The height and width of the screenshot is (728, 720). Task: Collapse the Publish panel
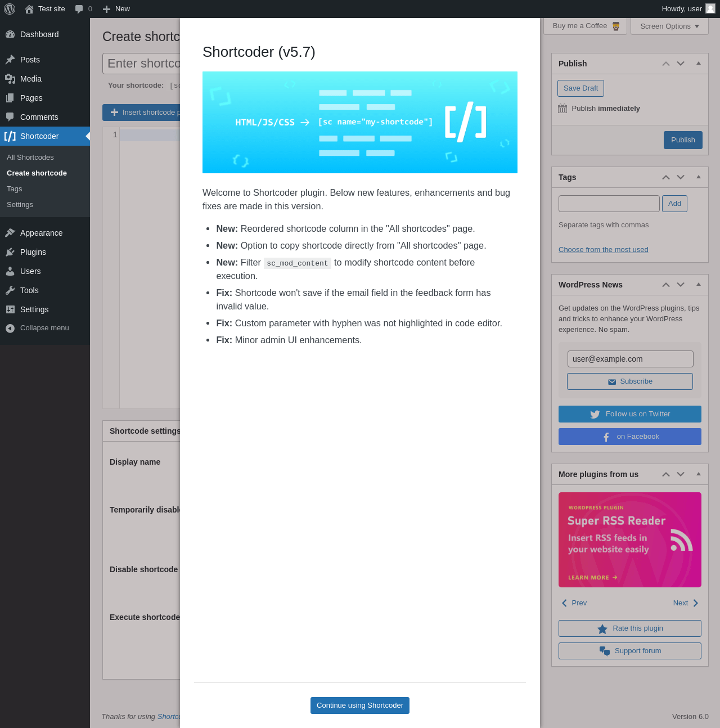click(x=699, y=64)
